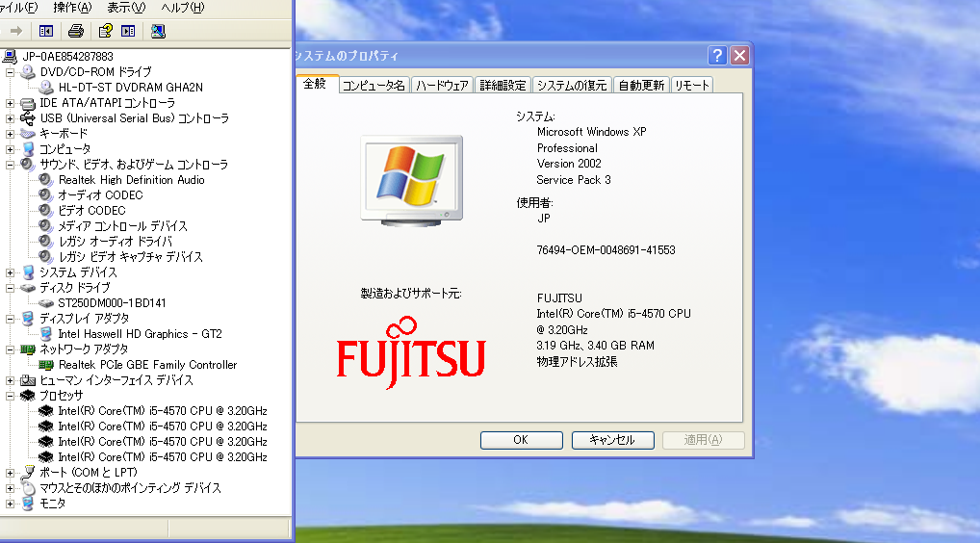This screenshot has width=980, height=543.
Task: Expand the キーボード node
Action: click(10, 134)
